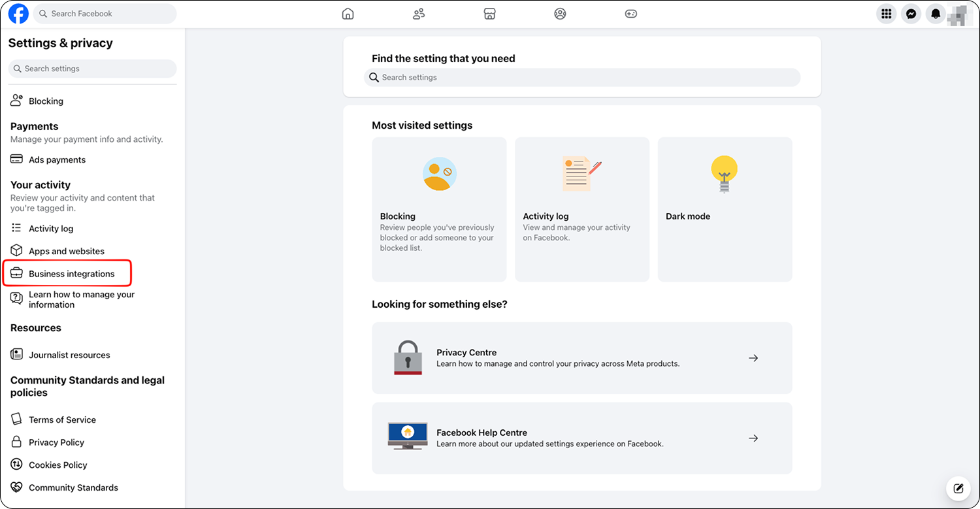Image resolution: width=980 pixels, height=509 pixels.
Task: Open the Groups icon in top navigation
Action: click(560, 14)
